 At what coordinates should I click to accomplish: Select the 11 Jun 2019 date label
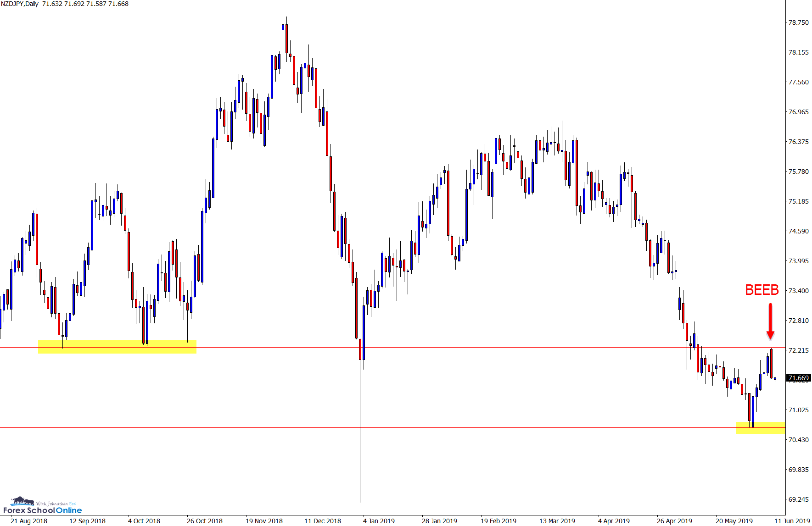[x=793, y=521]
